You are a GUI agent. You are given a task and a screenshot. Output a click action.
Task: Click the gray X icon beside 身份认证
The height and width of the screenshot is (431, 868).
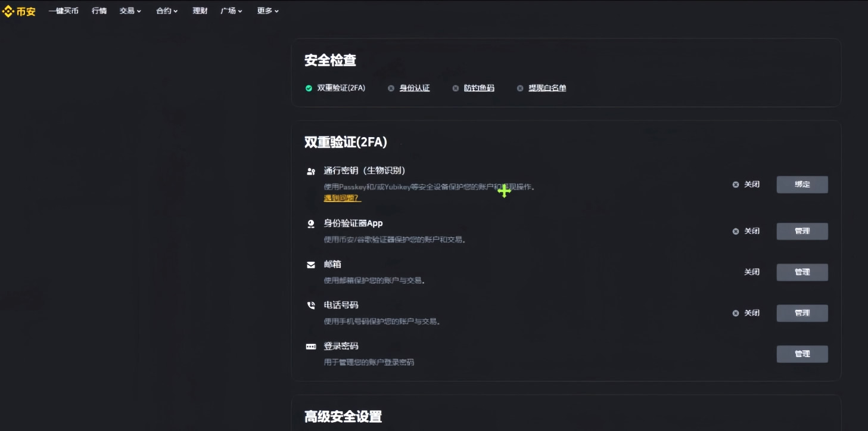pos(391,88)
